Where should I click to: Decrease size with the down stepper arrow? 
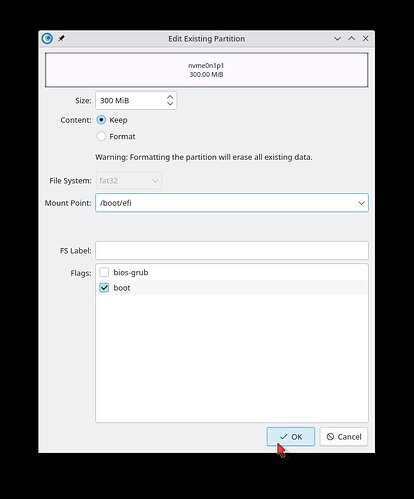(170, 104)
